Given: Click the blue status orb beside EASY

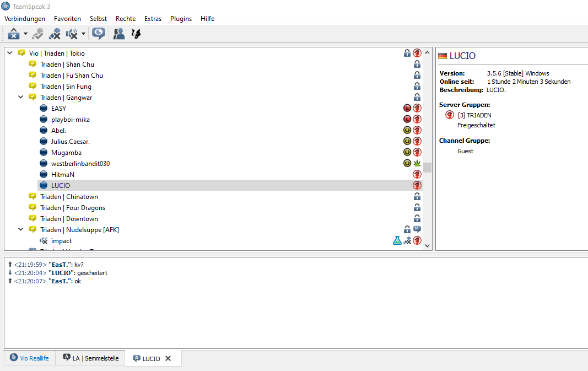Looking at the screenshot, I should pyautogui.click(x=44, y=109).
